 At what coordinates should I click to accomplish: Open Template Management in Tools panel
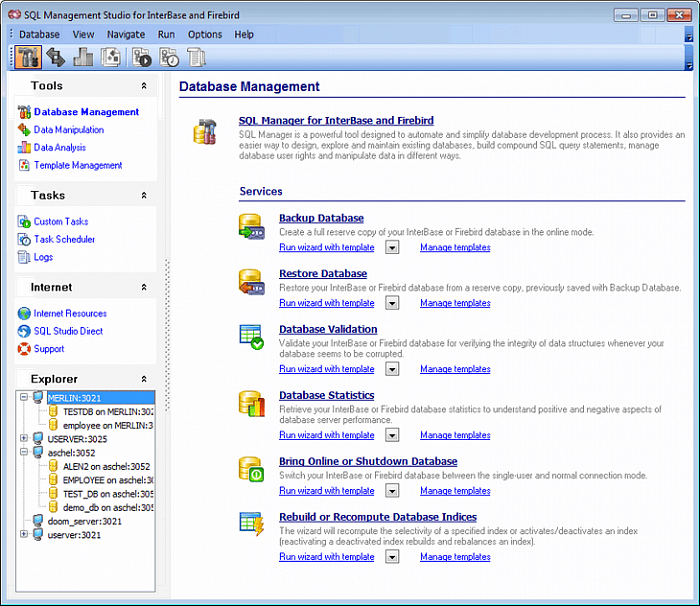tap(78, 165)
